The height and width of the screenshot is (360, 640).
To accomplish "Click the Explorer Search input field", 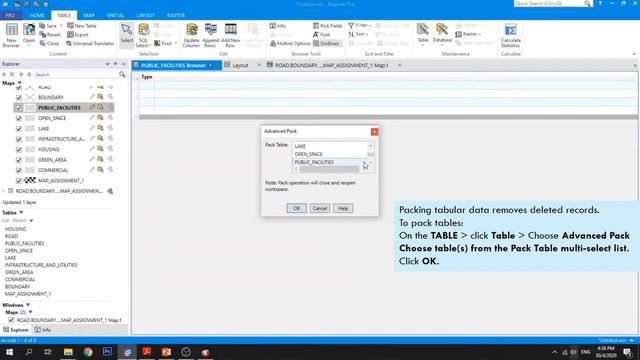I will pyautogui.click(x=76, y=74).
